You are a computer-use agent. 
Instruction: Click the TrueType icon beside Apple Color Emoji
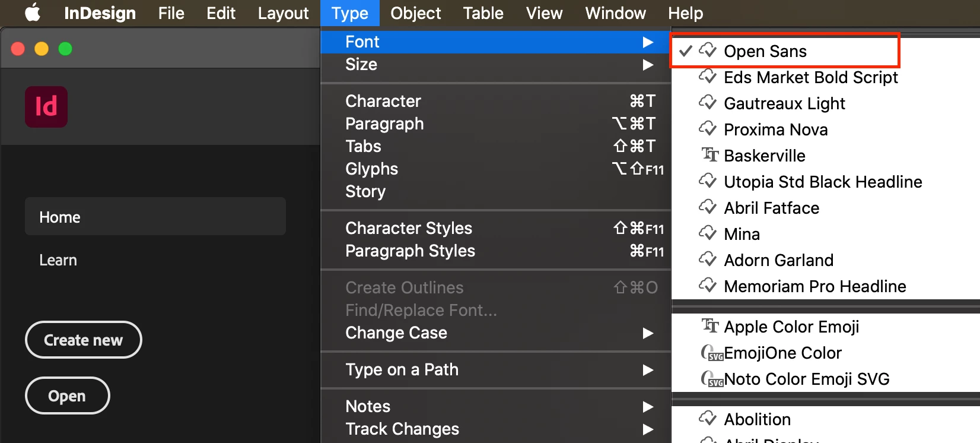point(709,326)
